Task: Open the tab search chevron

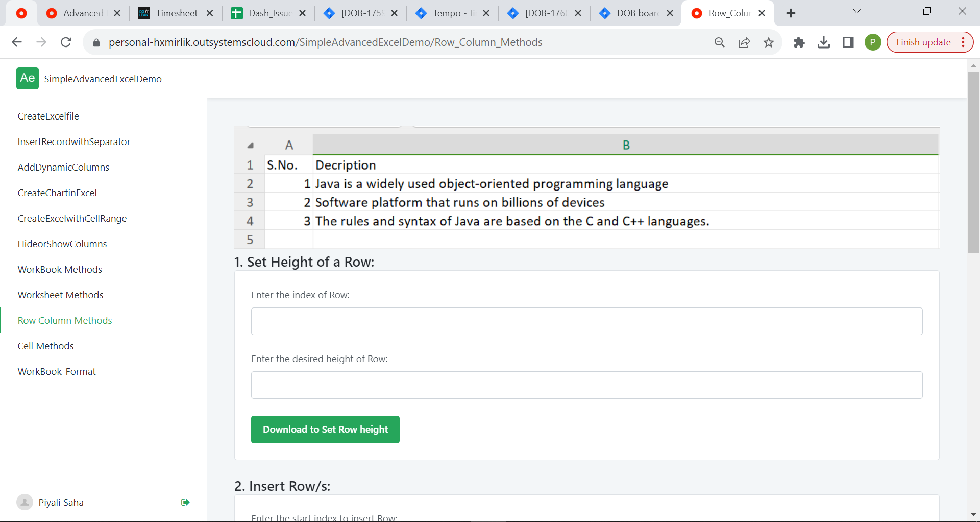Action: pyautogui.click(x=857, y=11)
